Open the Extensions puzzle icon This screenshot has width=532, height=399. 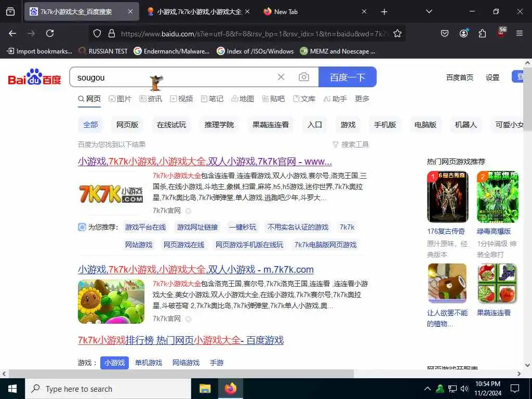click(482, 33)
